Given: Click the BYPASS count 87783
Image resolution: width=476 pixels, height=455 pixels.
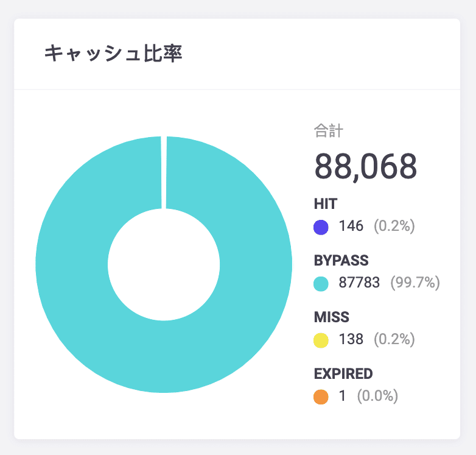Looking at the screenshot, I should tap(359, 283).
